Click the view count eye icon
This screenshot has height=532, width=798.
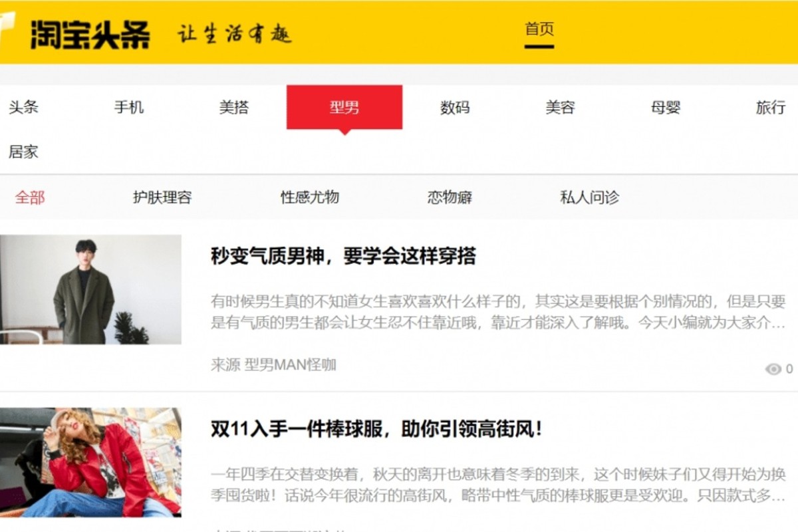[773, 369]
